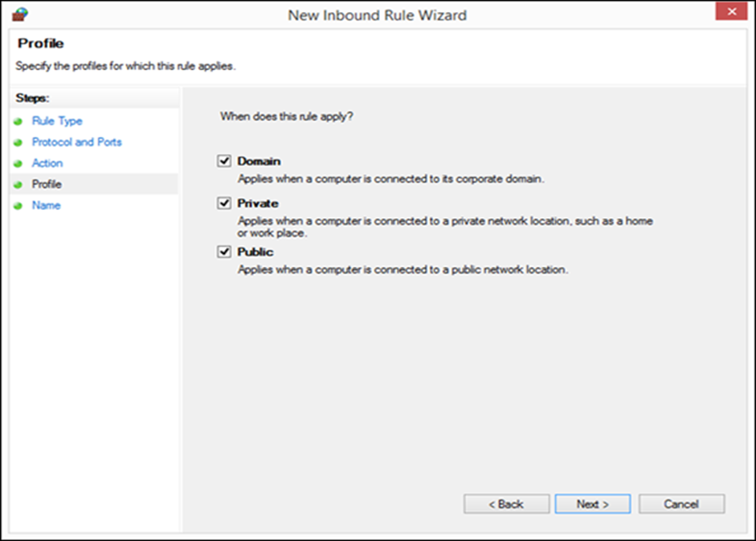Cancel the inbound rule wizard
Image resolution: width=756 pixels, height=541 pixels.
pyautogui.click(x=681, y=504)
